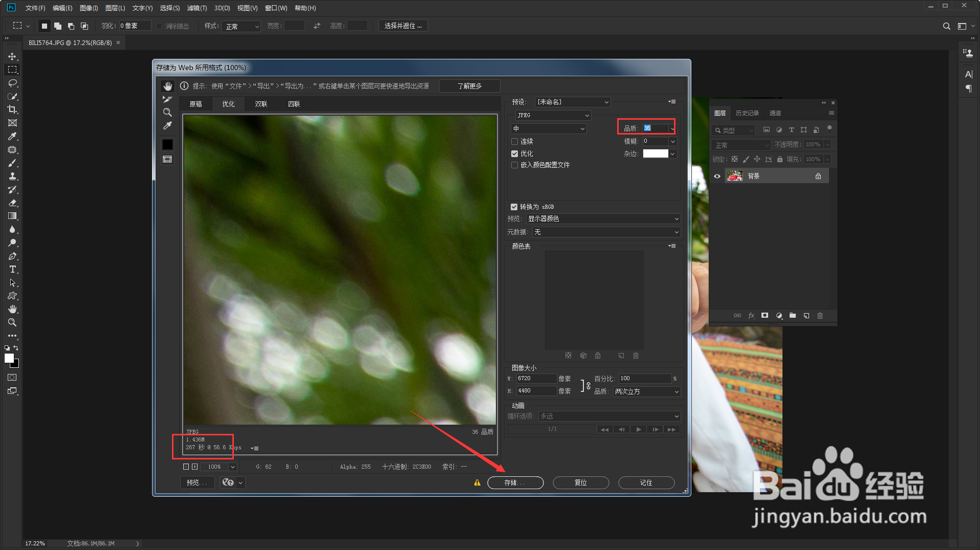Open the compression quality level dropdown 中

pyautogui.click(x=549, y=129)
